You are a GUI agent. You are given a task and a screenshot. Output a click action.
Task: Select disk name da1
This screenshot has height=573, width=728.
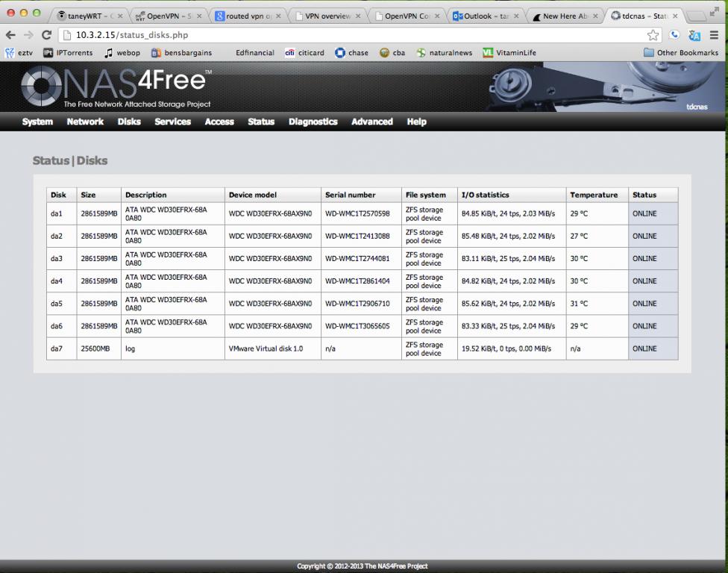(56, 213)
